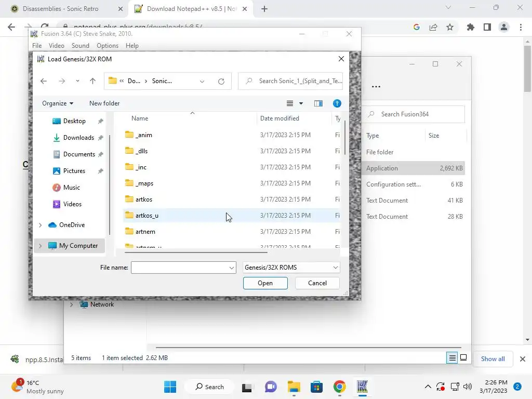
Task: Show all downloads link
Action: (x=493, y=359)
